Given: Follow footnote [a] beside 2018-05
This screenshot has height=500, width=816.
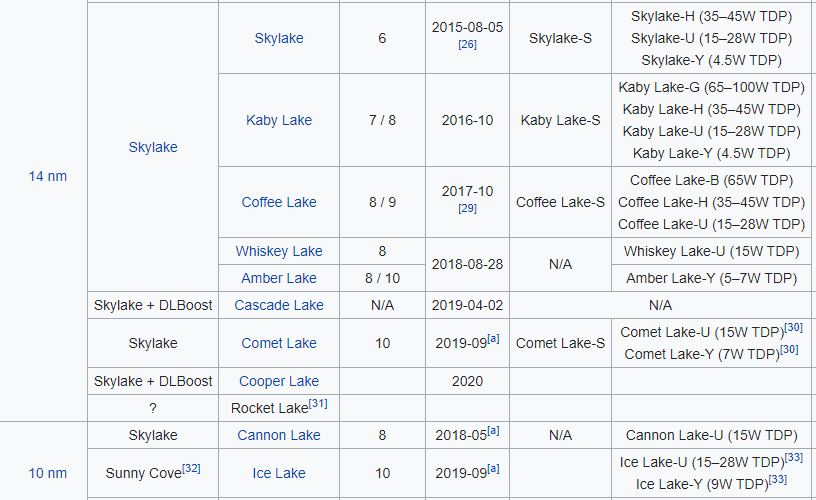Looking at the screenshot, I should click(x=493, y=431).
